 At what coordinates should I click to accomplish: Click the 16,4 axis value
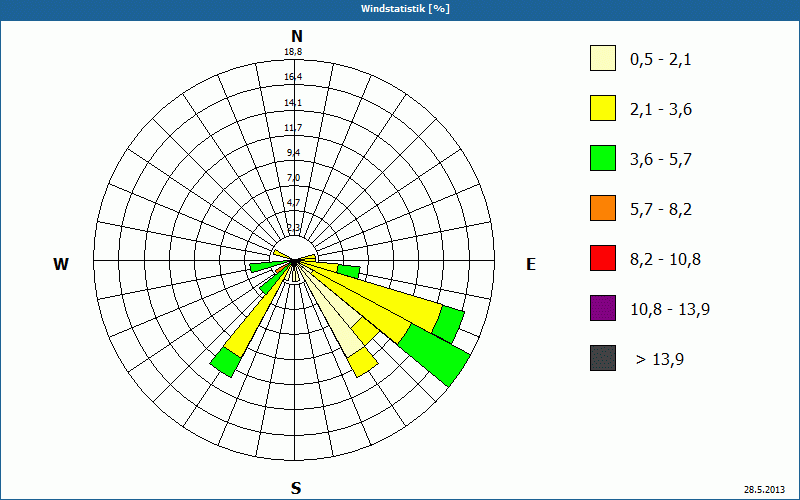pos(293,77)
